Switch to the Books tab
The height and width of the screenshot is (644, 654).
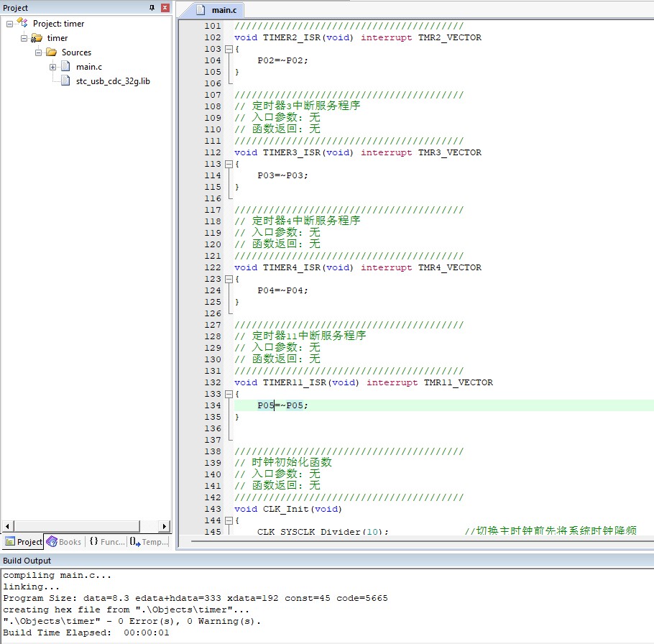64,541
